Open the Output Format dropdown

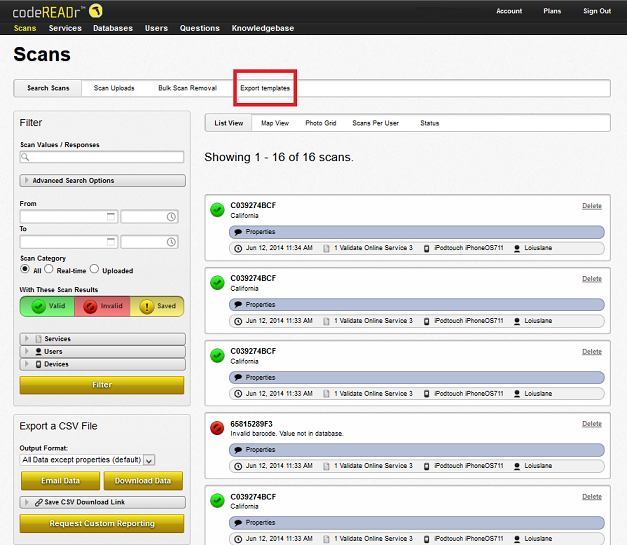87,460
